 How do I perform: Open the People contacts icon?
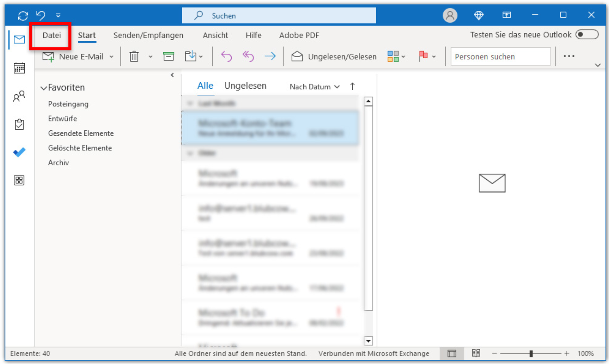19,96
